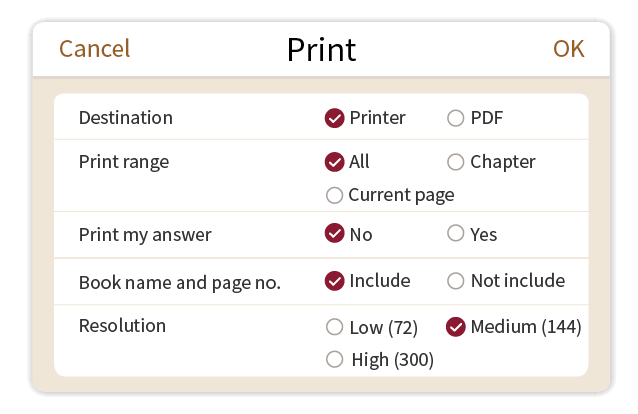This screenshot has height=414, width=638.
Task: Click the Destination row label
Action: 125,118
